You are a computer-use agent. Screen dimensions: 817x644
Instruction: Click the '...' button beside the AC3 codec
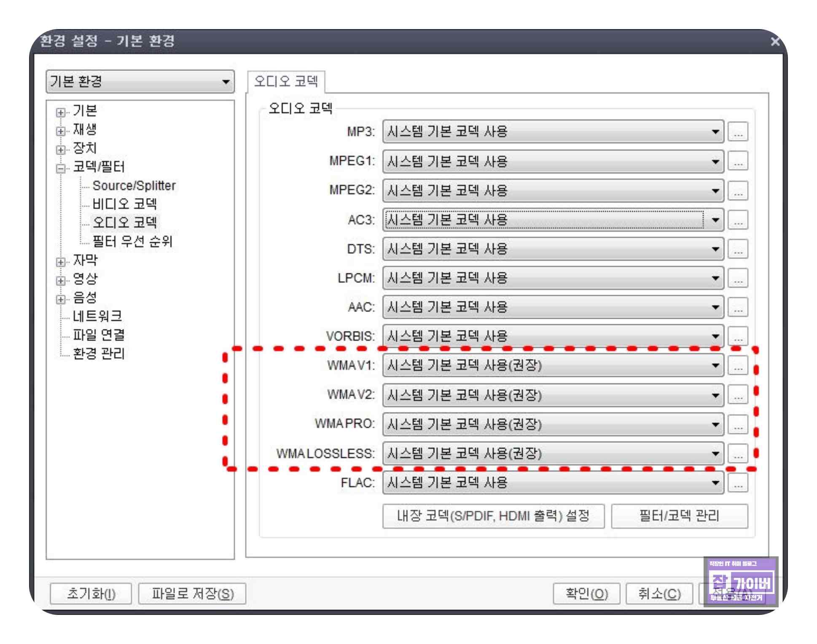pyautogui.click(x=738, y=220)
